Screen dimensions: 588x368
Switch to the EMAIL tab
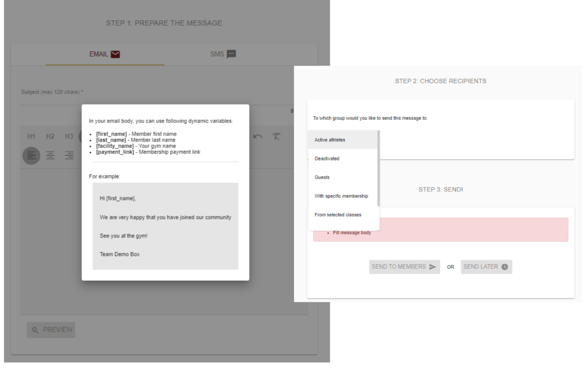[105, 54]
